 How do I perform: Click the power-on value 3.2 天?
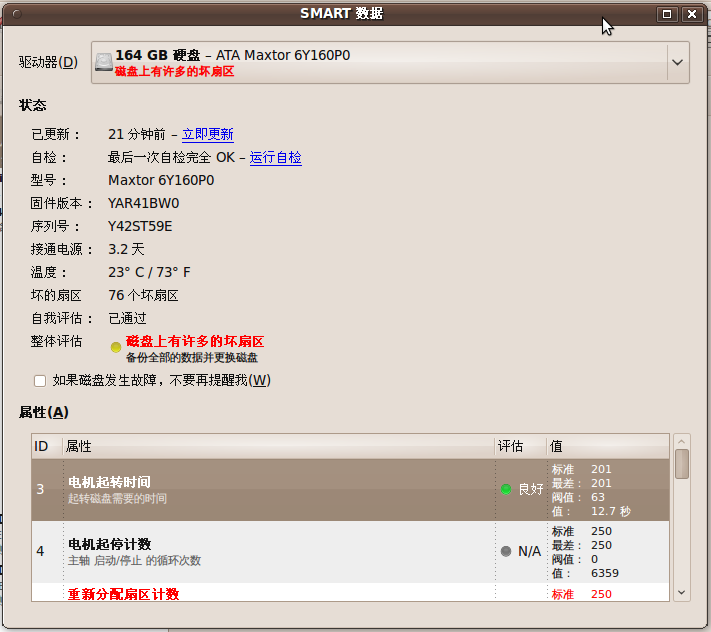pos(126,249)
